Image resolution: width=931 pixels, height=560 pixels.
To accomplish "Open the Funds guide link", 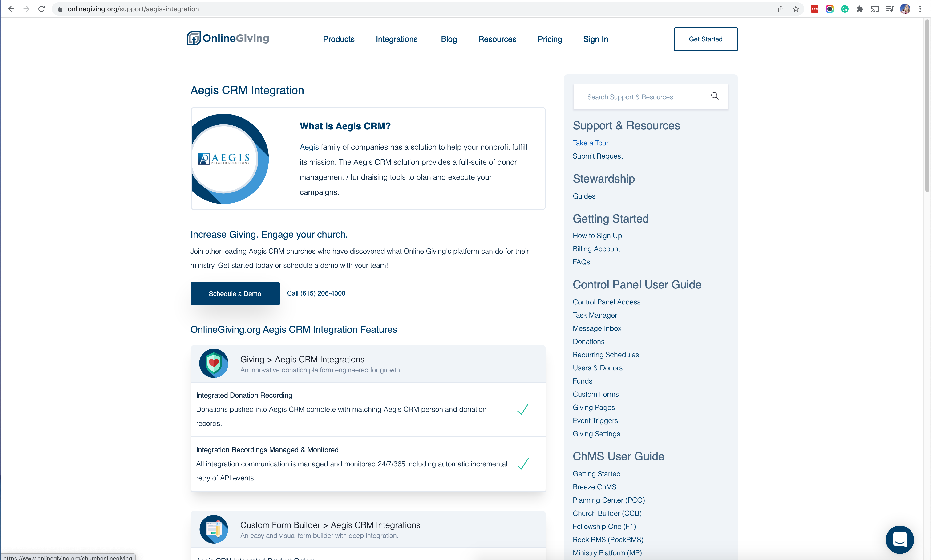I will (582, 381).
